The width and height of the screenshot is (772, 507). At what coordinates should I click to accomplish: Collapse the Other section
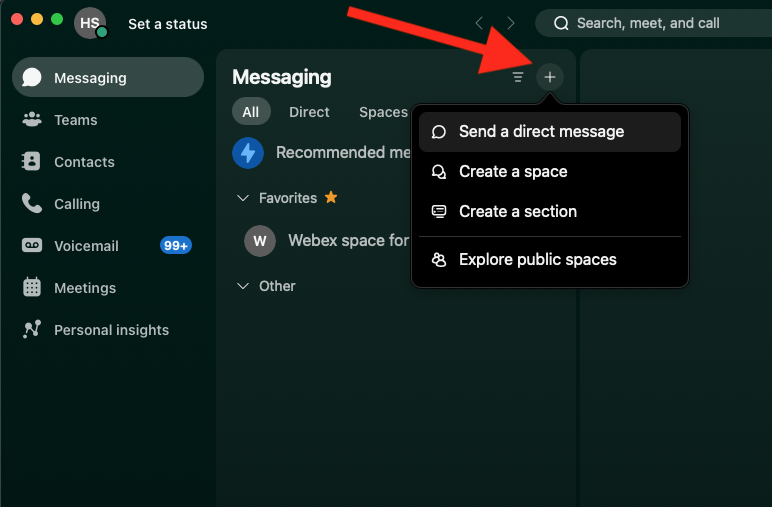coord(243,286)
